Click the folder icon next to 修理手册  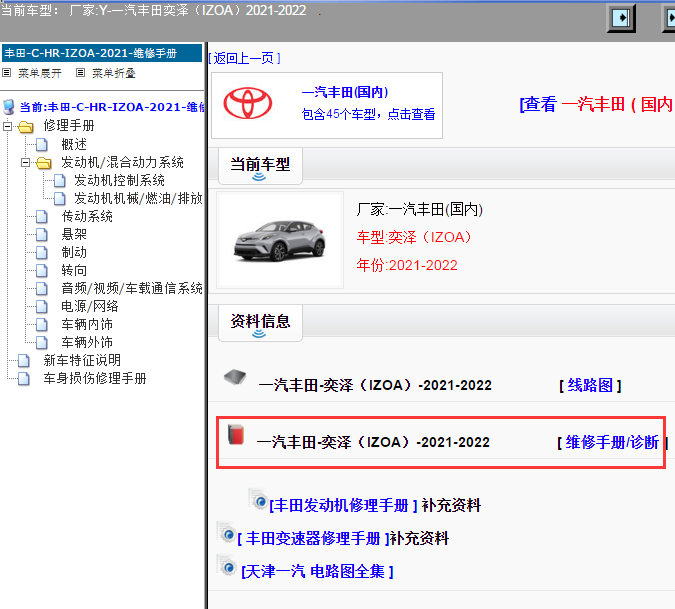pos(26,127)
